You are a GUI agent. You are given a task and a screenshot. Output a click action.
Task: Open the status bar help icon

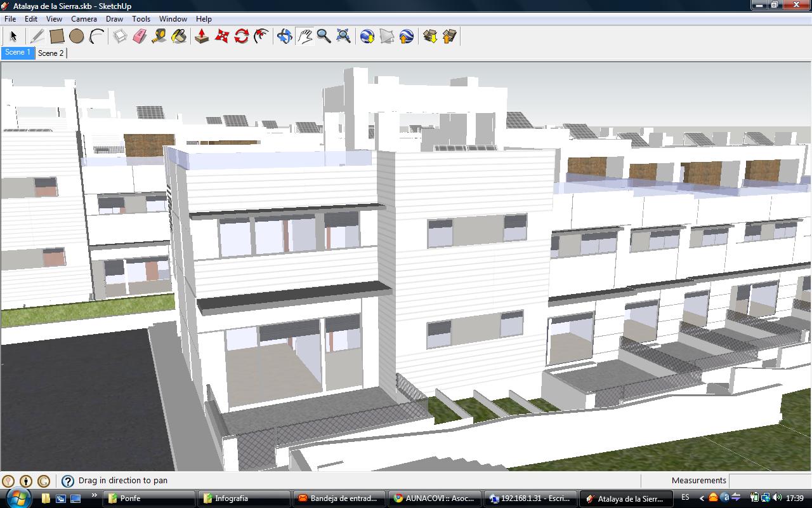point(68,481)
